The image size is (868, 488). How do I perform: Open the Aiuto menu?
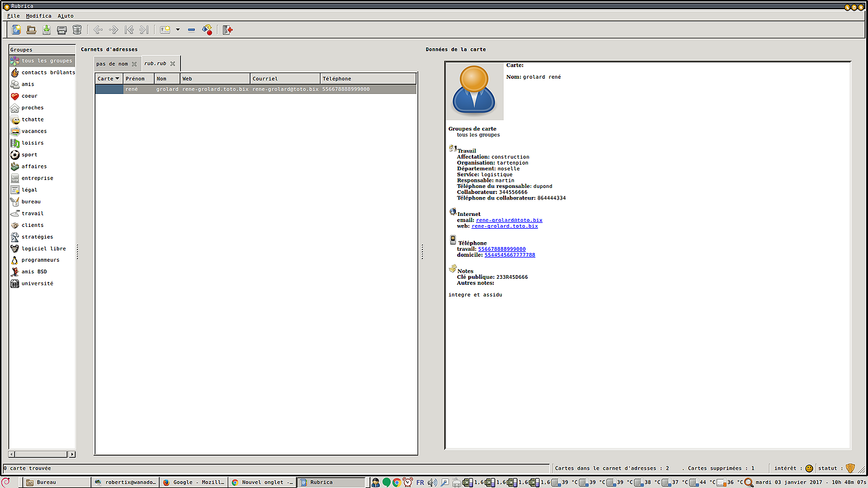point(65,16)
